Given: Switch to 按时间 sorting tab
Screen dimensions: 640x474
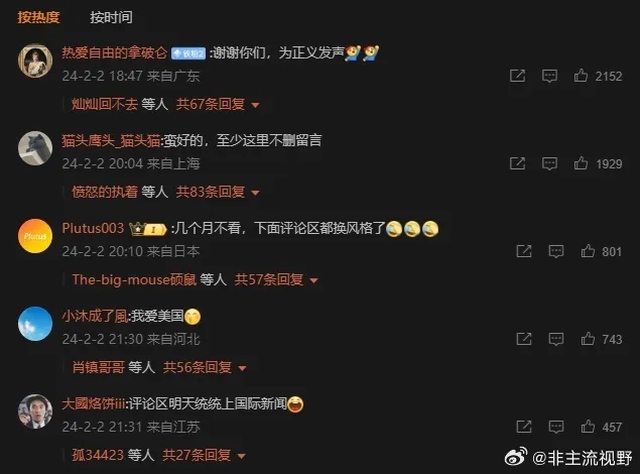Looking at the screenshot, I should [111, 17].
